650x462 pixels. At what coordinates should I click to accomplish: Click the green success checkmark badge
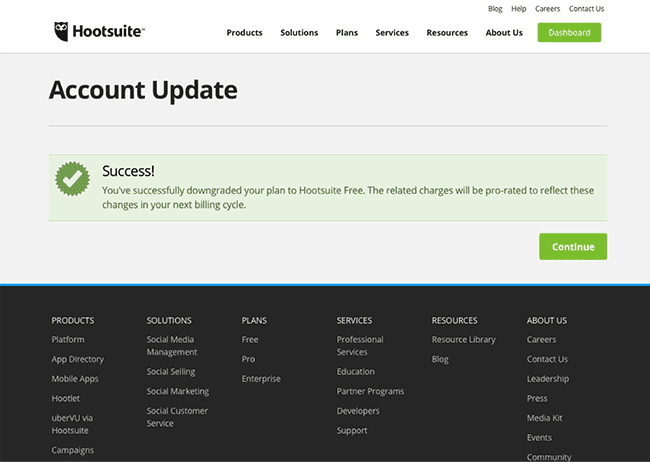tap(73, 179)
